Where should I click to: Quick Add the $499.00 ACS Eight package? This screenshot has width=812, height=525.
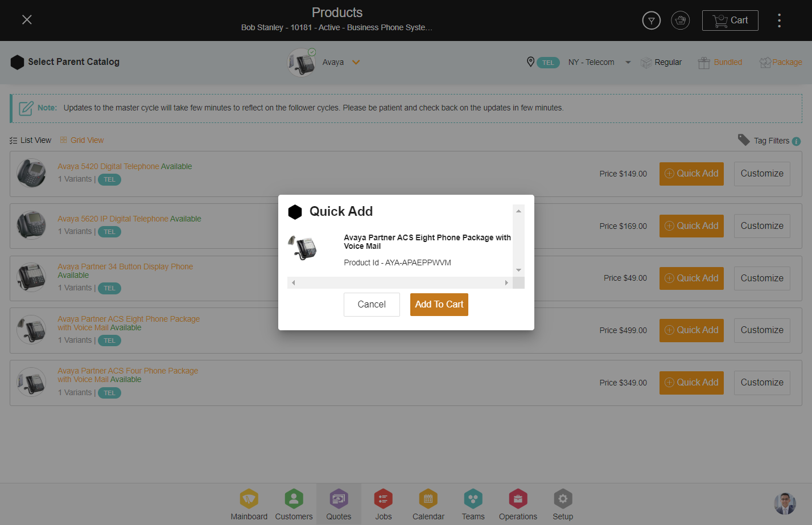click(x=691, y=330)
